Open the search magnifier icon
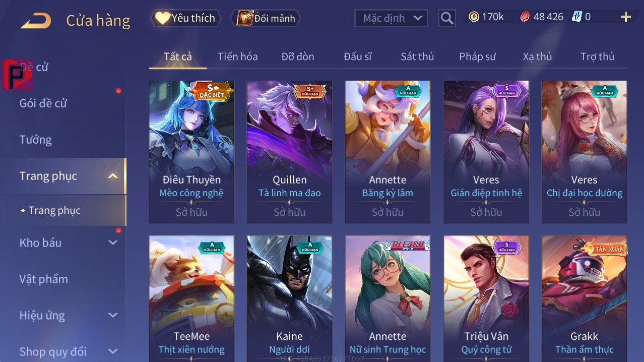The height and width of the screenshot is (362, 644). pos(447,19)
